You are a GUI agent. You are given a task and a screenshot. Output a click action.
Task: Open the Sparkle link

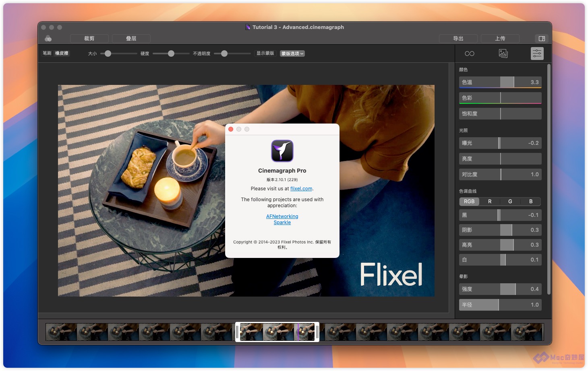coord(282,223)
